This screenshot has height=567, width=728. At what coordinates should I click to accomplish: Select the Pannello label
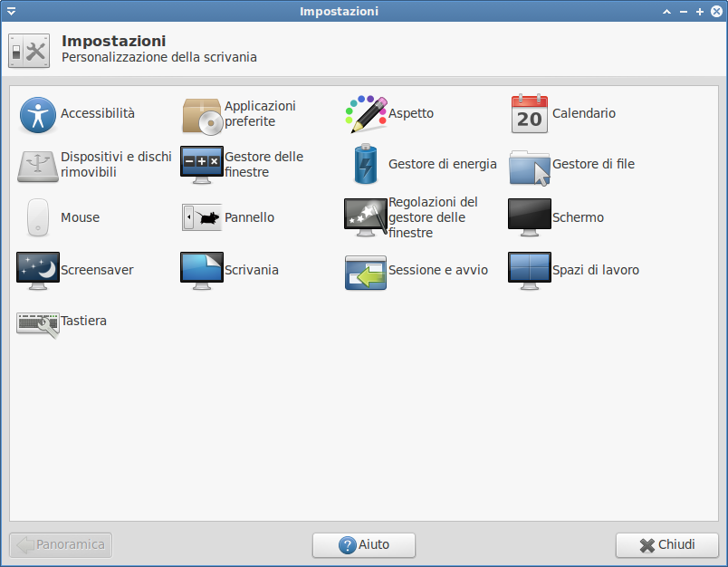point(249,217)
